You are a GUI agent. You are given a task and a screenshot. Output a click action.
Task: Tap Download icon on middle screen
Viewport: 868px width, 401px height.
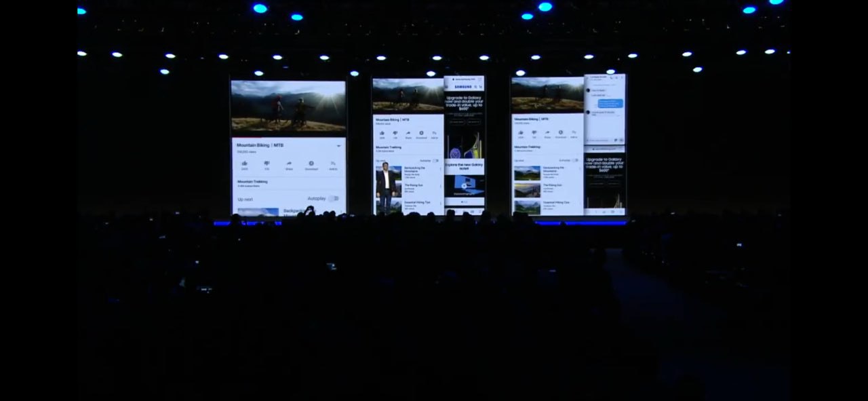421,133
